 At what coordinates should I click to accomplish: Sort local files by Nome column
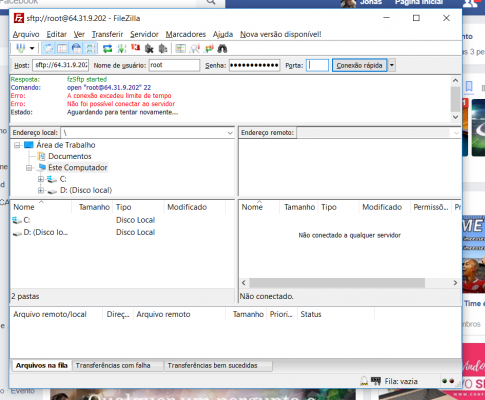coord(41,207)
